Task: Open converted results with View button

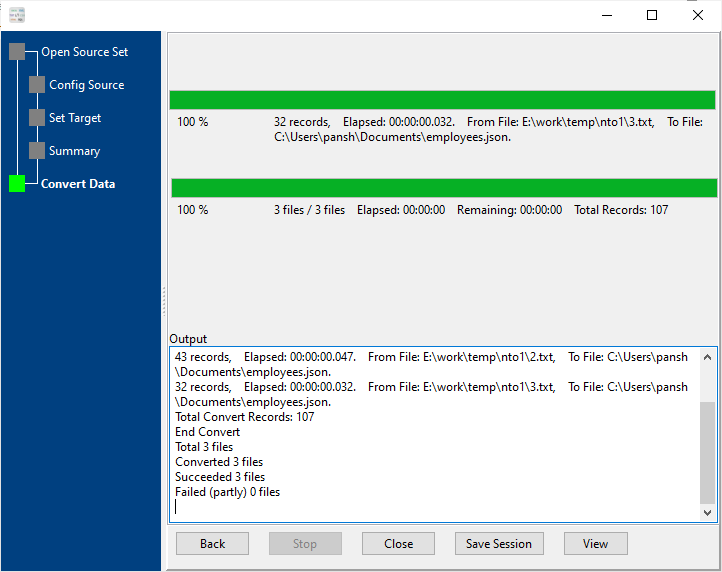Action: point(595,544)
